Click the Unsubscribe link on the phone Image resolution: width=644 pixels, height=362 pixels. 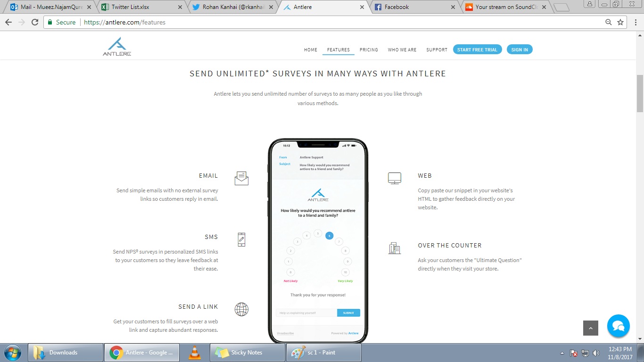(285, 333)
